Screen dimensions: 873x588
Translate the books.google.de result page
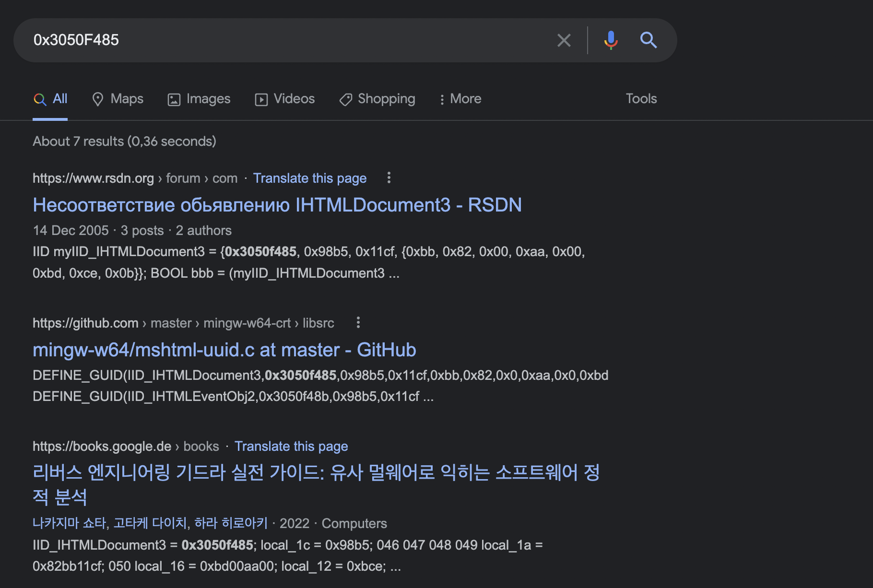[291, 447]
